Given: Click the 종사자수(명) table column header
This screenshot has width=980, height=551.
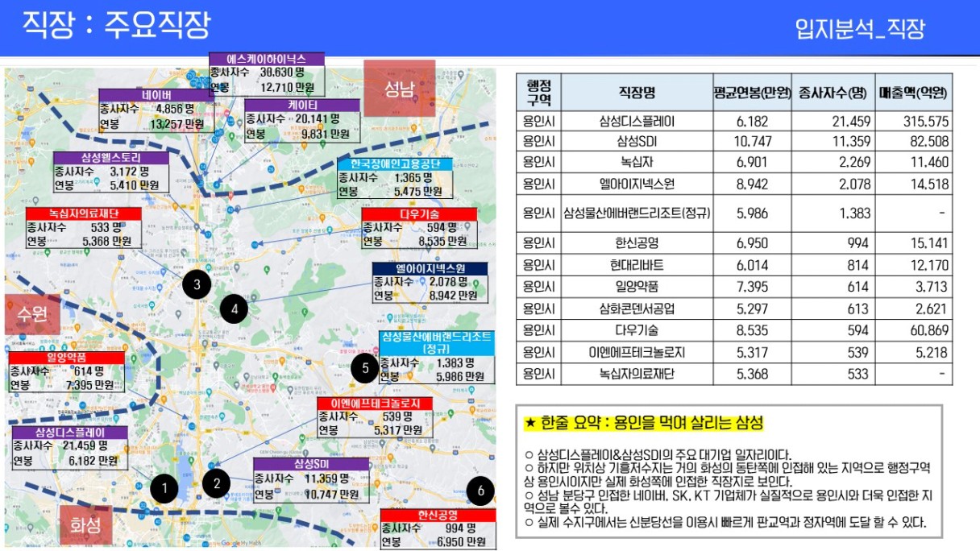Looking at the screenshot, I should (x=833, y=93).
